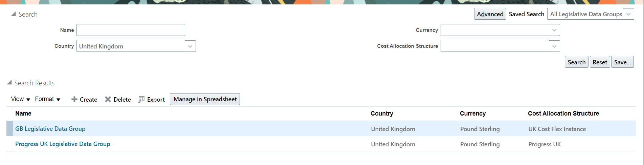This screenshot has height=165, width=644.
Task: Click the Save... button
Action: (x=622, y=62)
